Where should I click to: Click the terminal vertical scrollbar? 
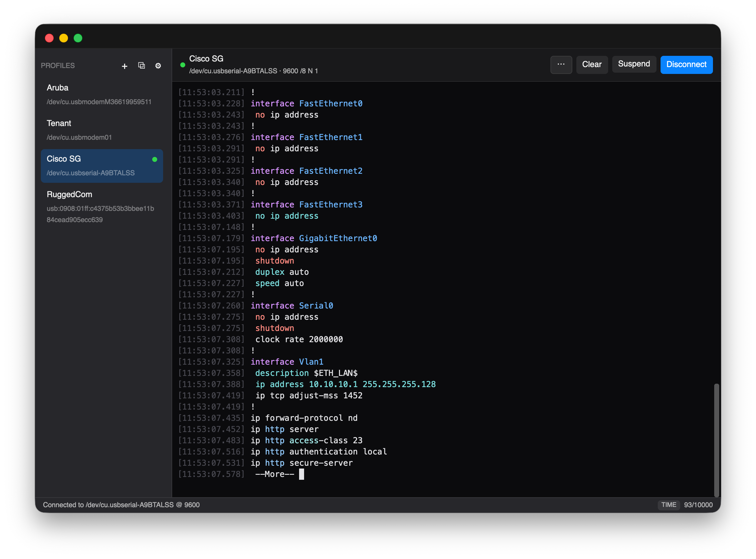(716, 440)
